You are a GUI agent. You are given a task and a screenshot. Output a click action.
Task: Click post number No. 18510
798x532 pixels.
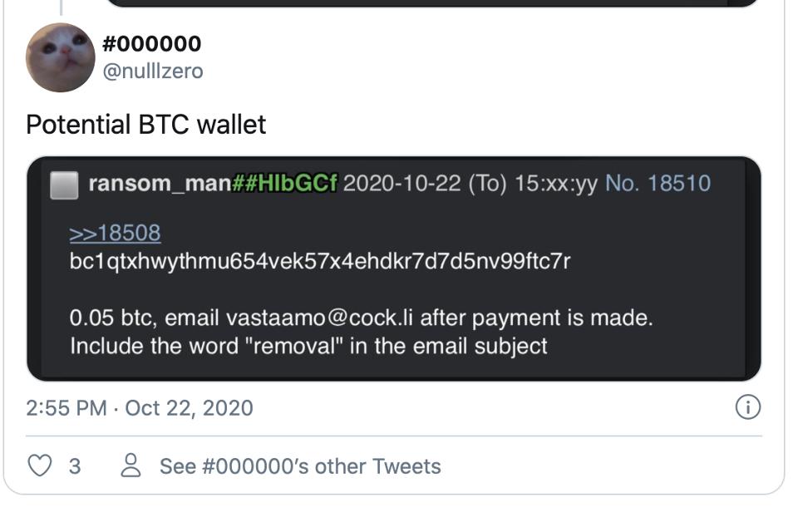(658, 184)
